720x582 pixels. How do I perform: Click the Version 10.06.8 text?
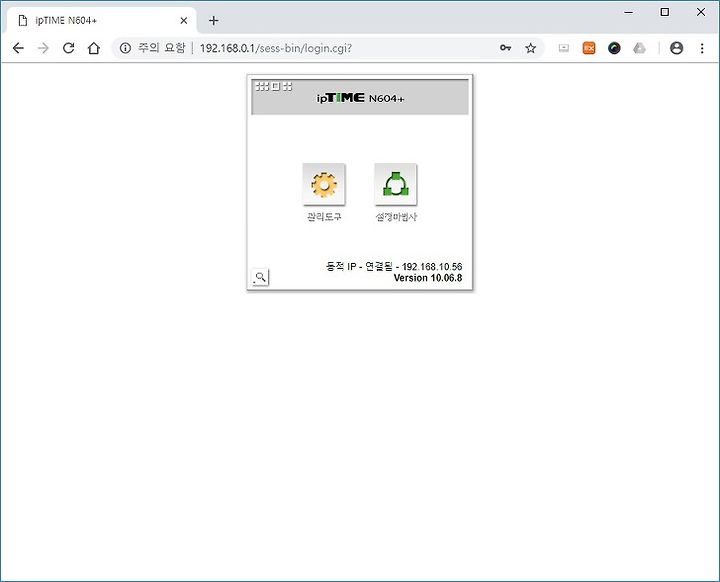(428, 278)
